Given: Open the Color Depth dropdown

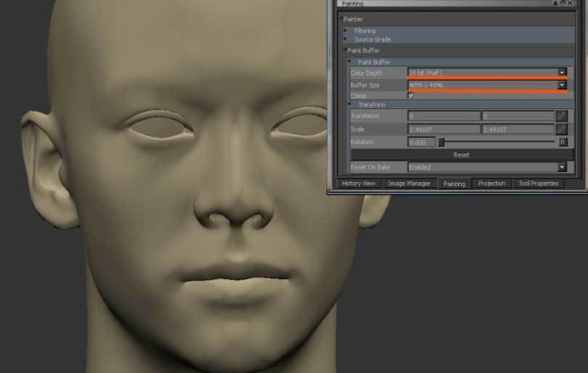Looking at the screenshot, I should coord(562,73).
